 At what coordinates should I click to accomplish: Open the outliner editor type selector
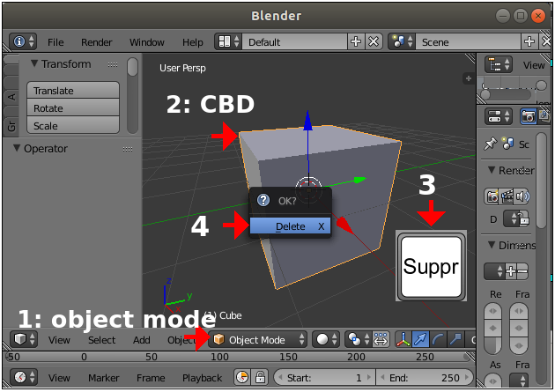click(499, 64)
